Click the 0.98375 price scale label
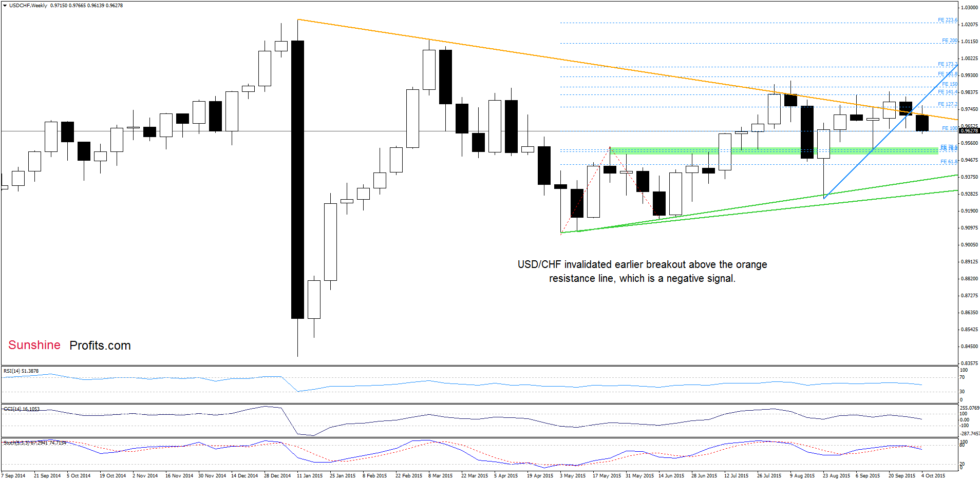980x480 pixels. (969, 92)
